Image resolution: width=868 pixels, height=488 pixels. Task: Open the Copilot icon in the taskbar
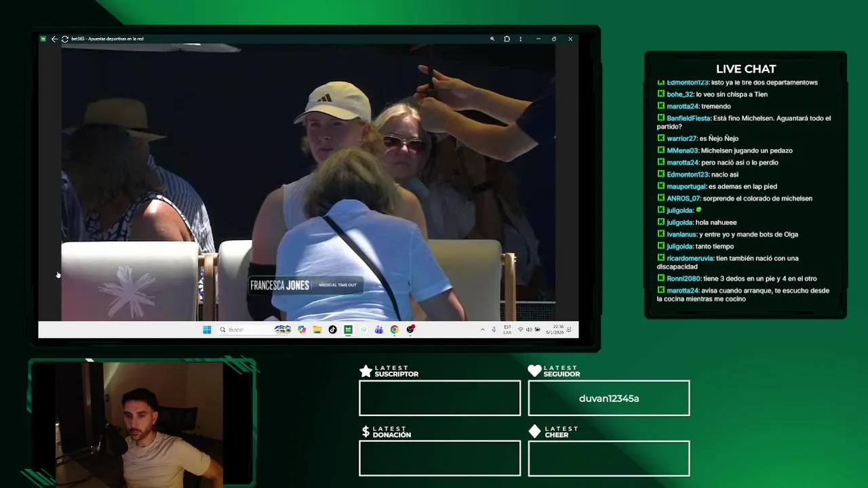point(302,329)
